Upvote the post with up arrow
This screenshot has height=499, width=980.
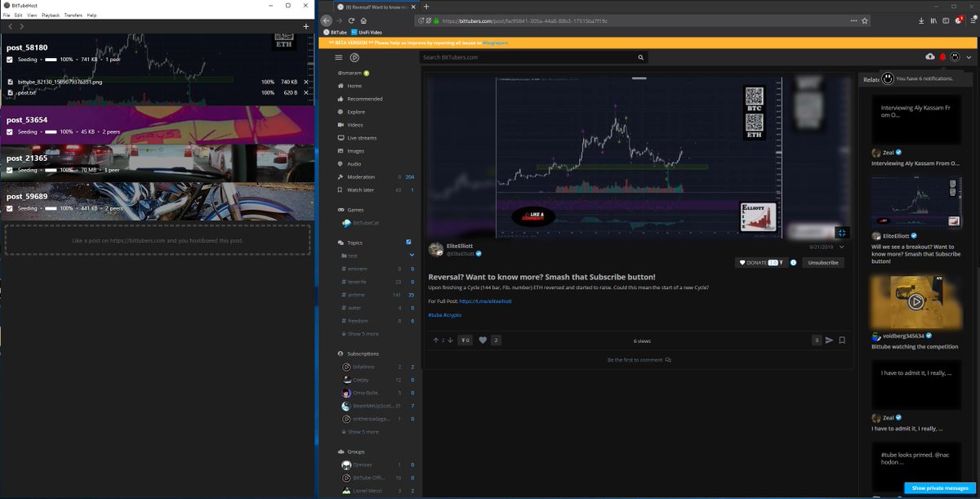(x=436, y=340)
